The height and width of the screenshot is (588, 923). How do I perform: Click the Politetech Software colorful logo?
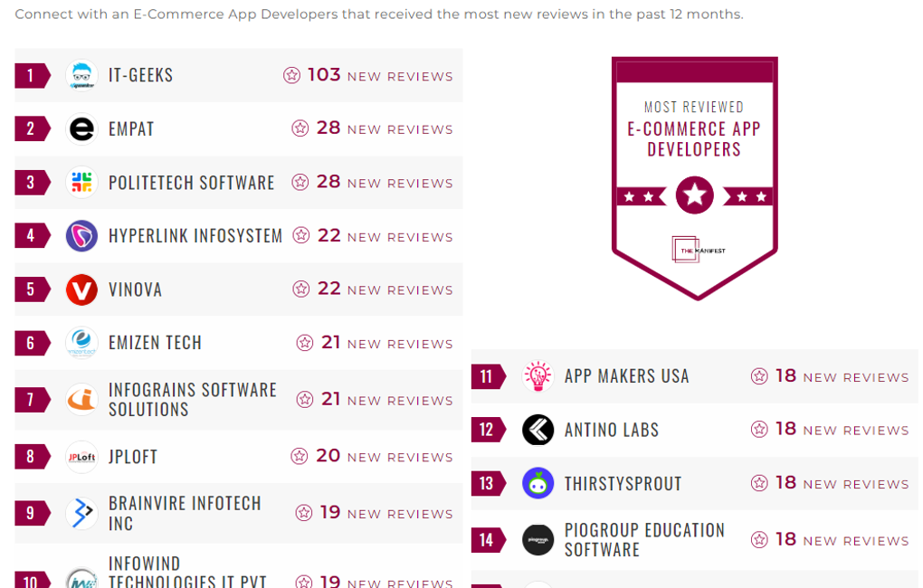pos(81,183)
